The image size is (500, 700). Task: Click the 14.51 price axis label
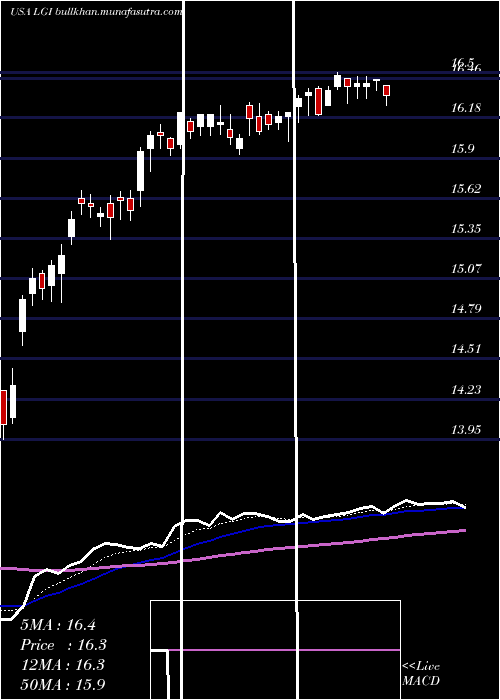pyautogui.click(x=466, y=349)
